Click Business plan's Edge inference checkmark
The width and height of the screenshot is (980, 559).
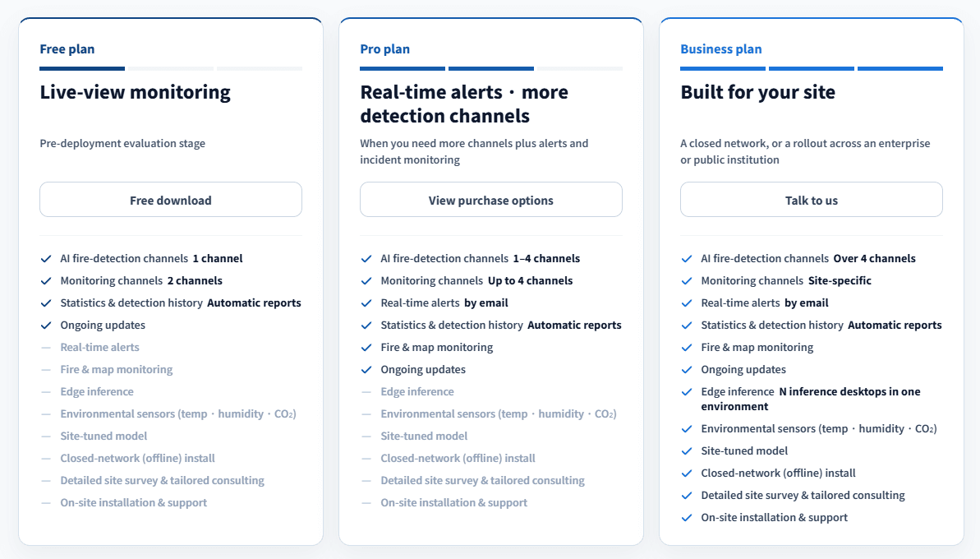[687, 392]
